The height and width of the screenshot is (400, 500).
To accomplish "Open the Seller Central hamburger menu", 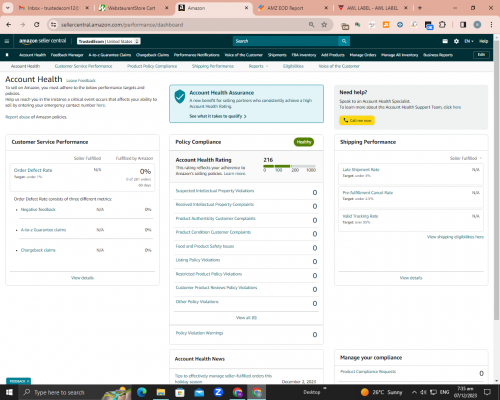I will click(7, 41).
